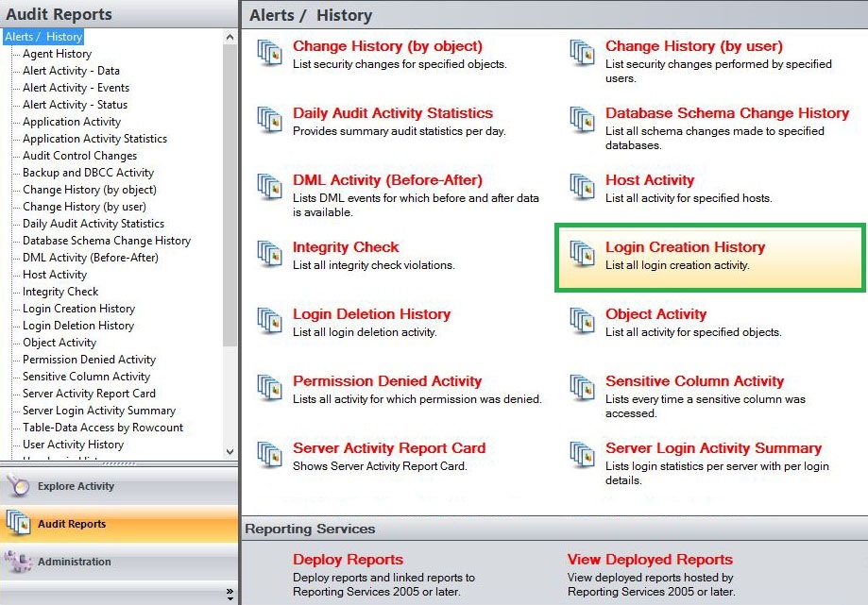Select Application Activity Statistics tree item
Viewport: 868px width, 605px height.
pos(94,139)
